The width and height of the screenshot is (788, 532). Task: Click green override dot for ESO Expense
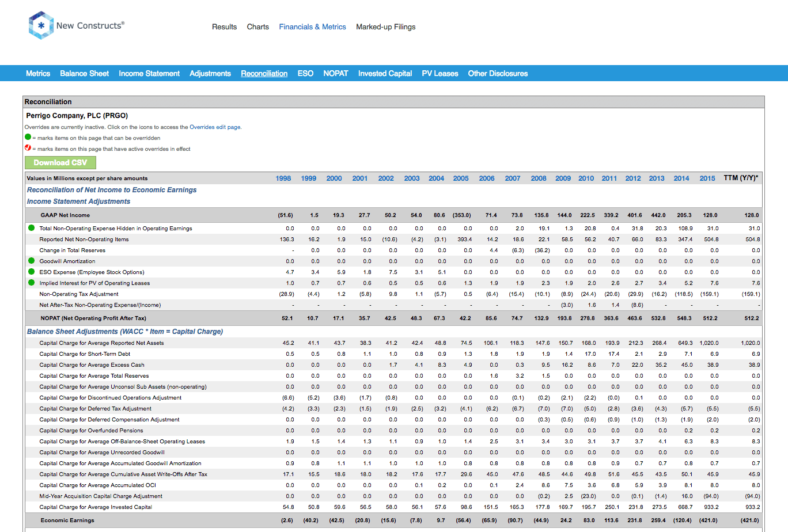click(x=32, y=272)
